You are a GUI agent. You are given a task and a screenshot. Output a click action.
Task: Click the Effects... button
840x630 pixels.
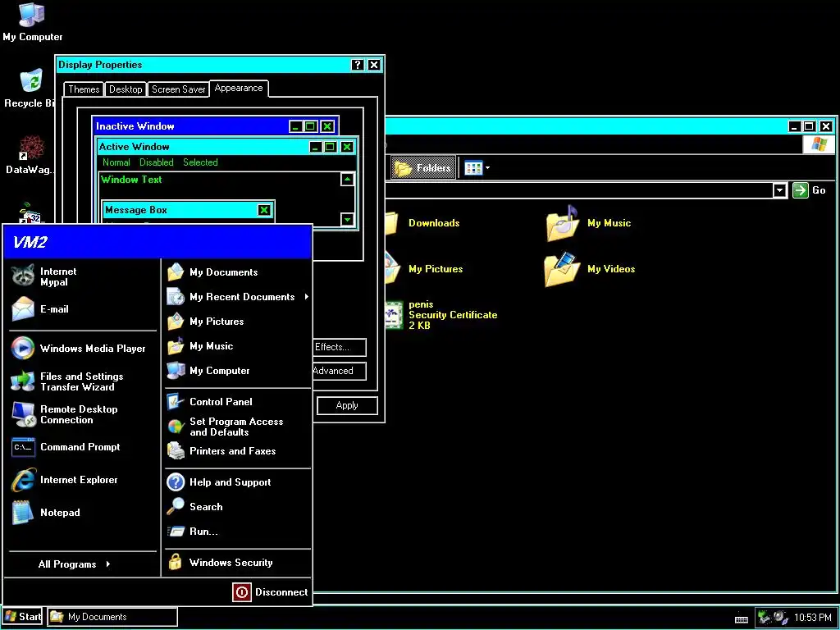click(x=340, y=347)
